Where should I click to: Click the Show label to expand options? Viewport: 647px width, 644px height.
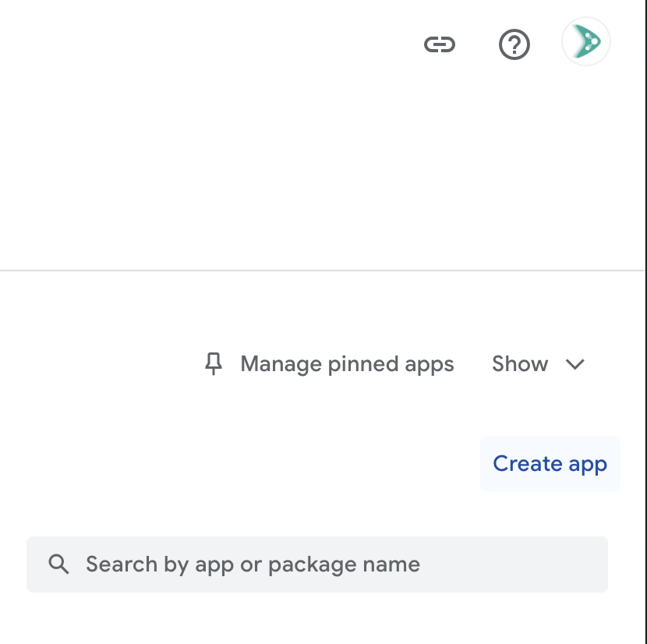pyautogui.click(x=520, y=364)
